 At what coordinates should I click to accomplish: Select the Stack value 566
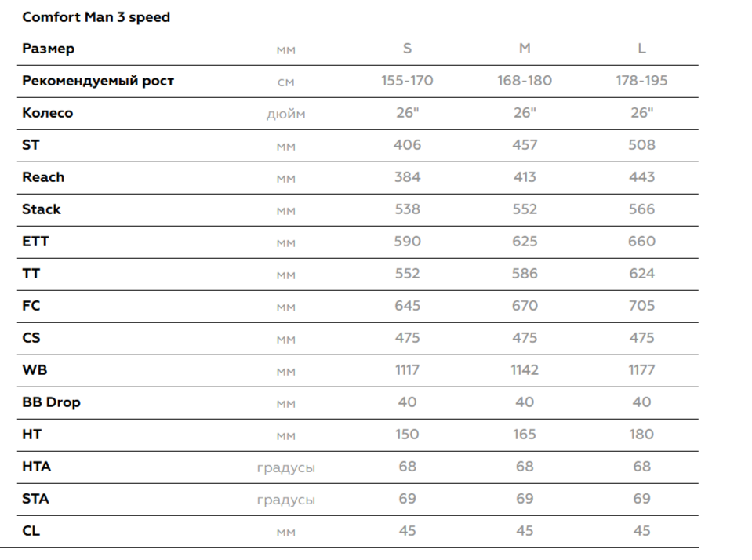(641, 209)
